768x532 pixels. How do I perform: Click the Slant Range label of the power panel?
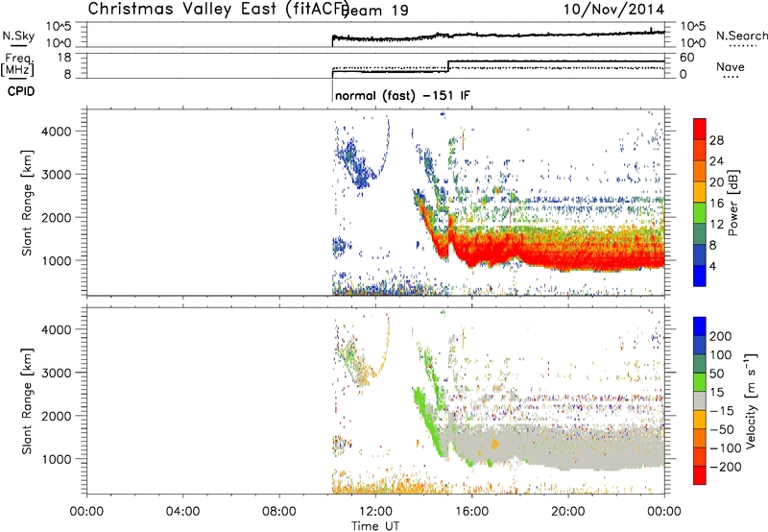point(27,203)
